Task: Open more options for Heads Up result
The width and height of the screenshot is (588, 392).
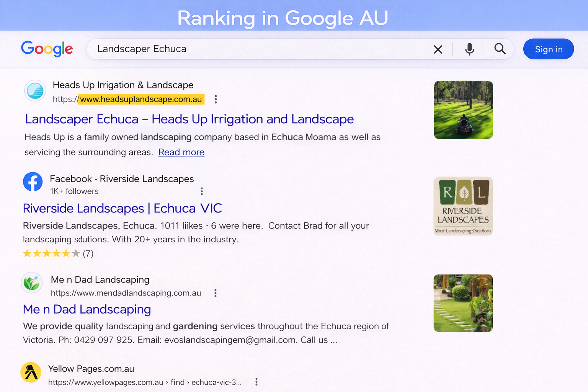Action: 216,100
